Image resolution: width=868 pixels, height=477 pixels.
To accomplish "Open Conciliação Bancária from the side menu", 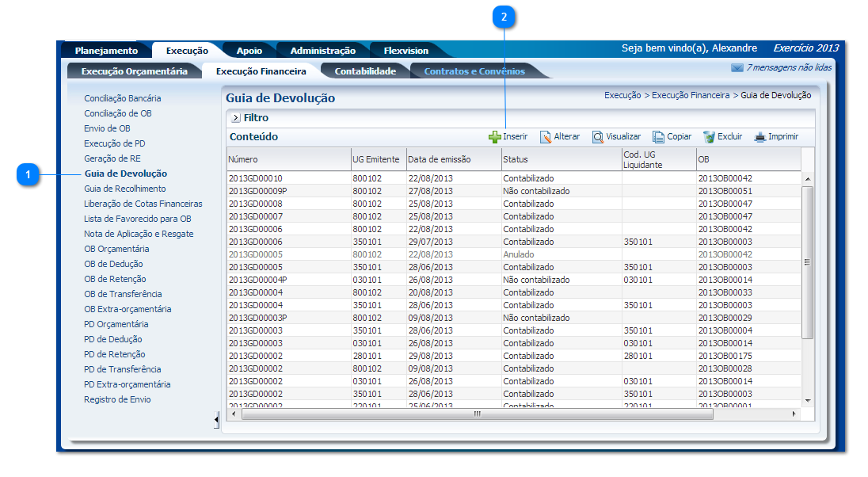I will [123, 98].
